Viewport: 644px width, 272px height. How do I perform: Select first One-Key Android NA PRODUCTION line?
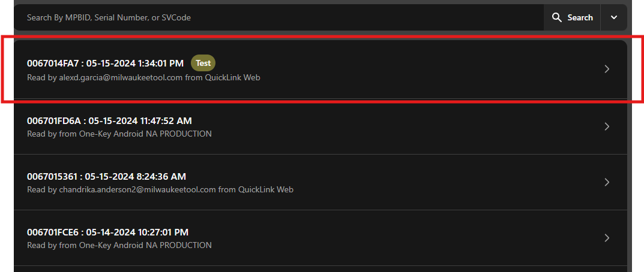coord(119,134)
